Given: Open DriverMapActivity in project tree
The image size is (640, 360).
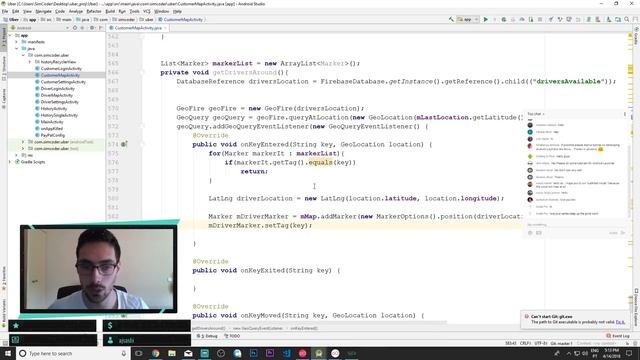Looking at the screenshot, I should [57, 95].
